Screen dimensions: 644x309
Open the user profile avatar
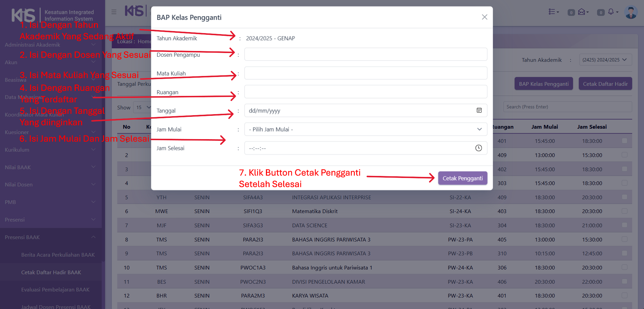point(630,12)
